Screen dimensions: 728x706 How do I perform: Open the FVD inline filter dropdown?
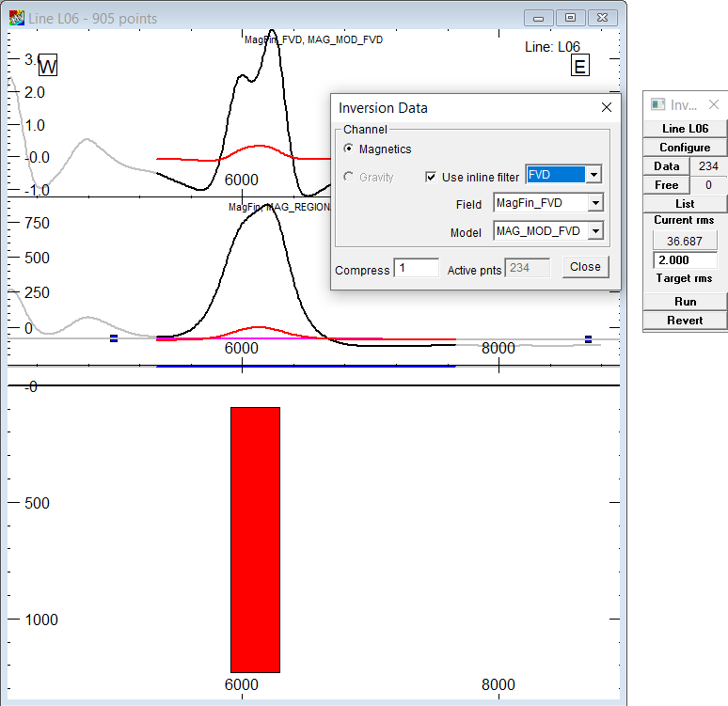coord(593,175)
